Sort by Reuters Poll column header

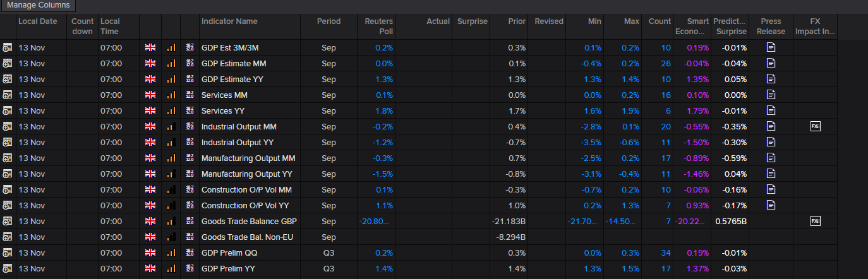point(378,26)
